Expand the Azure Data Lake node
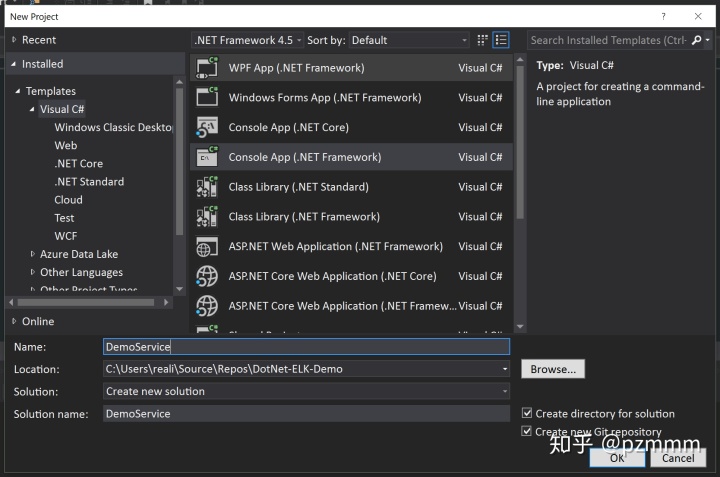Image resolution: width=720 pixels, height=477 pixels. [x=32, y=254]
